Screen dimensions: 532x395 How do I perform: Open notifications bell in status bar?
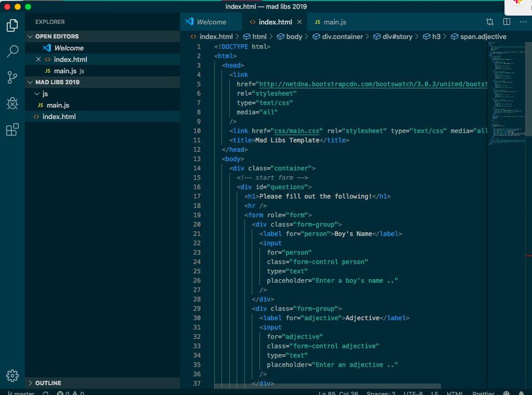pyautogui.click(x=522, y=393)
